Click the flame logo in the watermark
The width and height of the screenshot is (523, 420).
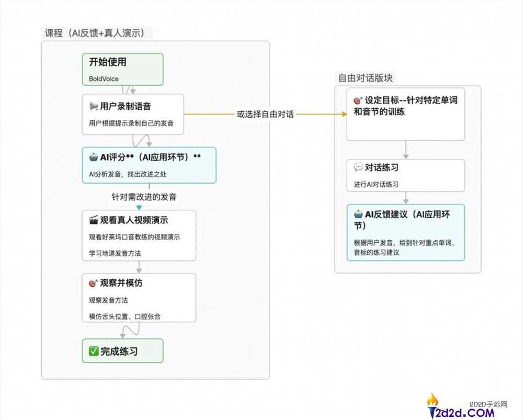[433, 401]
